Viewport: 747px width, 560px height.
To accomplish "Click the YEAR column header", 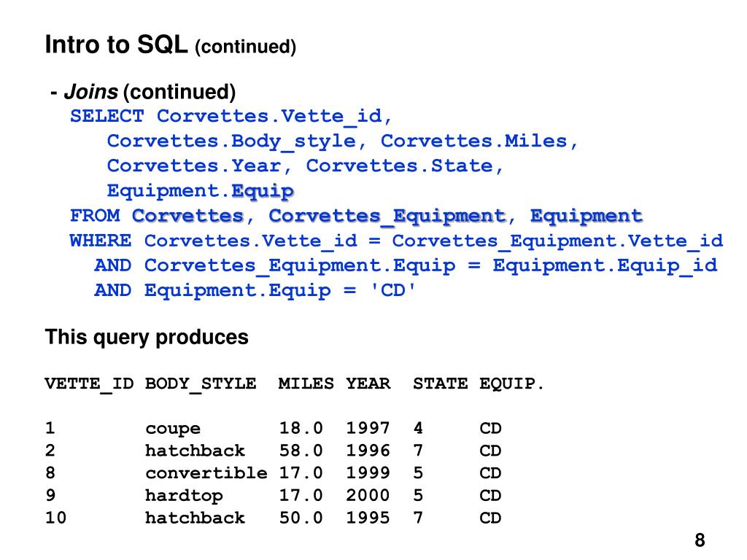I will [368, 384].
